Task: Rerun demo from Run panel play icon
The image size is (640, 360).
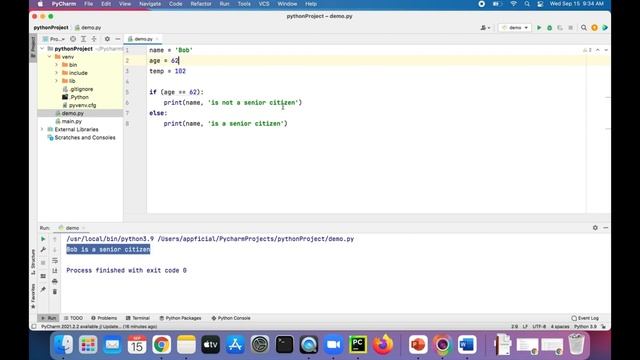Action: coord(43,239)
